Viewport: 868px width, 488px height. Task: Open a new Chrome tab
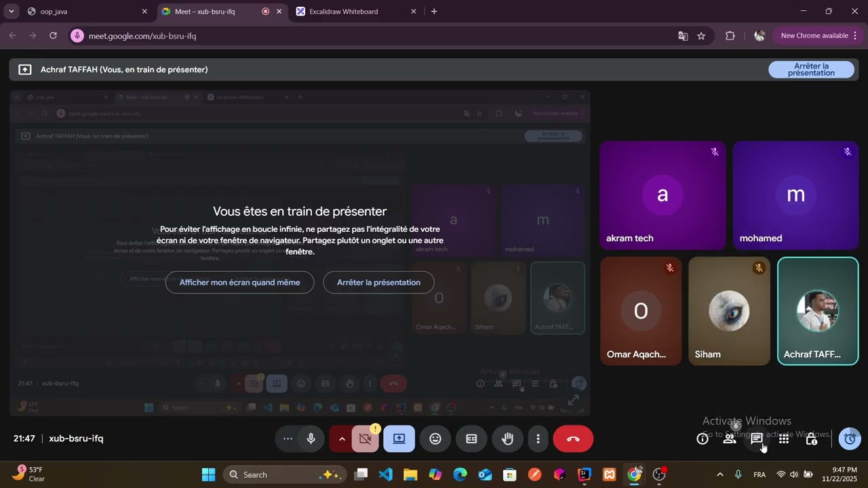point(434,12)
